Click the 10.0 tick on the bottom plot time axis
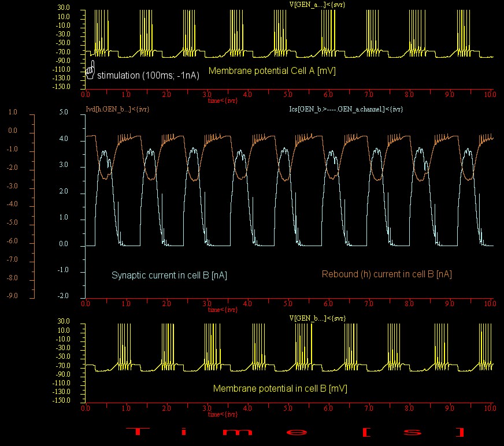This screenshot has height=446, width=504. [x=490, y=408]
